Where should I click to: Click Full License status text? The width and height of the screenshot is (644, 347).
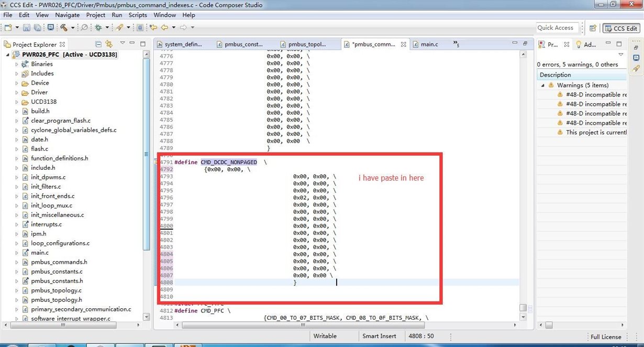click(606, 337)
